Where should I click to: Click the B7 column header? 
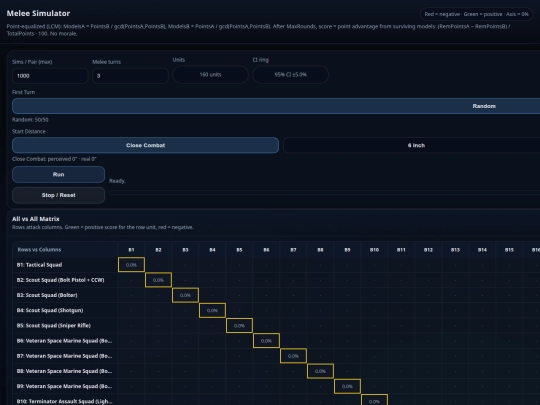(x=293, y=250)
